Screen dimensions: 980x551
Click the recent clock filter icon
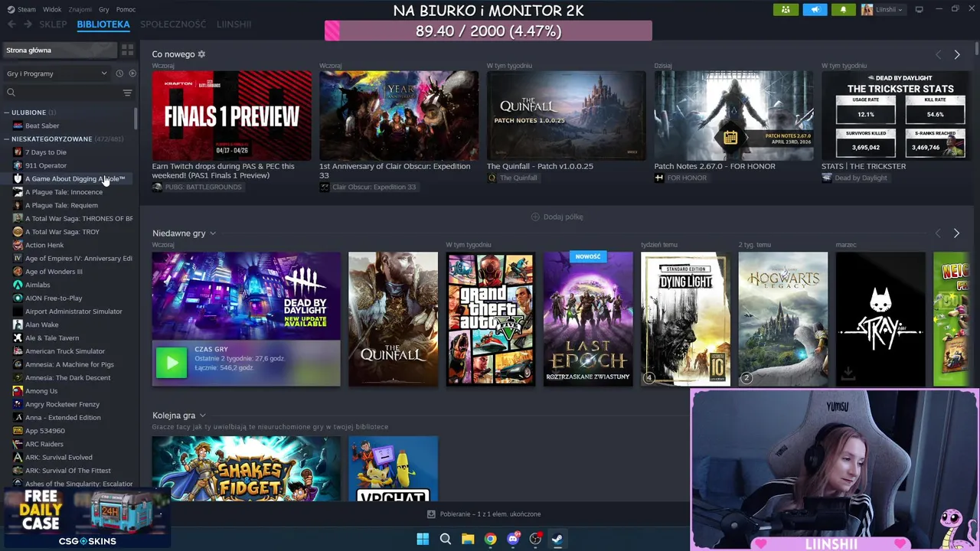click(x=119, y=73)
